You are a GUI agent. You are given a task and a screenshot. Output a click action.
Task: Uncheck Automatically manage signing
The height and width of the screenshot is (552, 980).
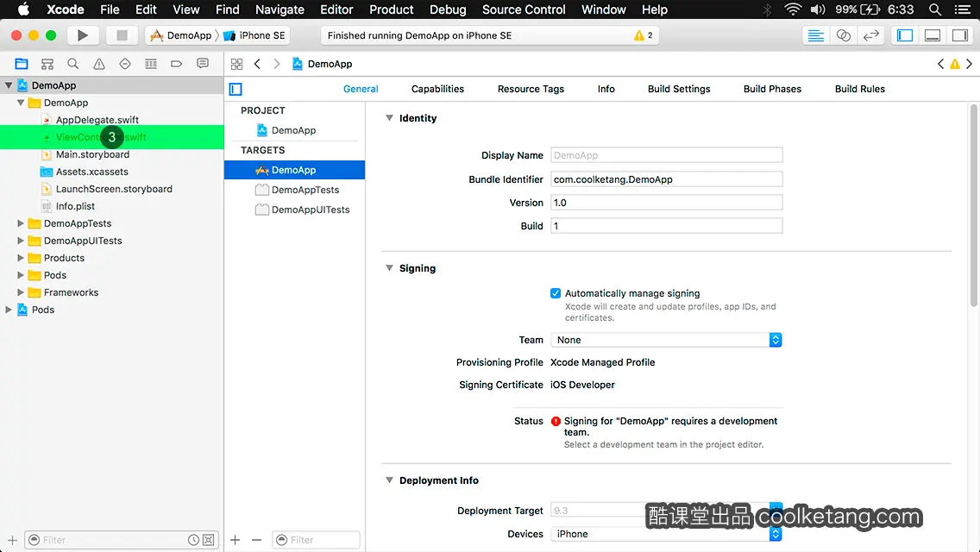[x=556, y=293]
